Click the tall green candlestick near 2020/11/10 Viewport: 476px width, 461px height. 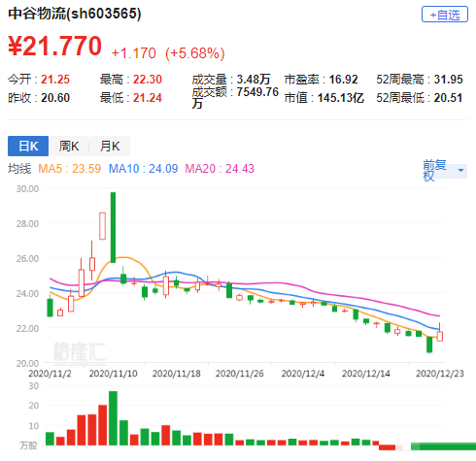click(x=113, y=227)
